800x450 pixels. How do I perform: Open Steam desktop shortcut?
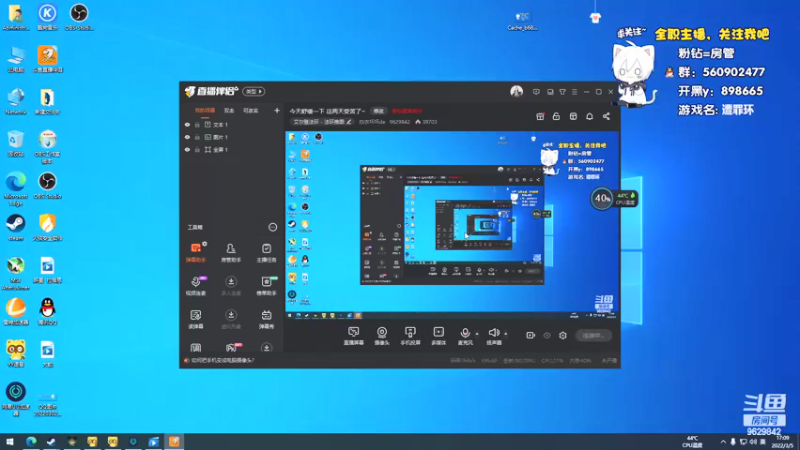click(16, 228)
